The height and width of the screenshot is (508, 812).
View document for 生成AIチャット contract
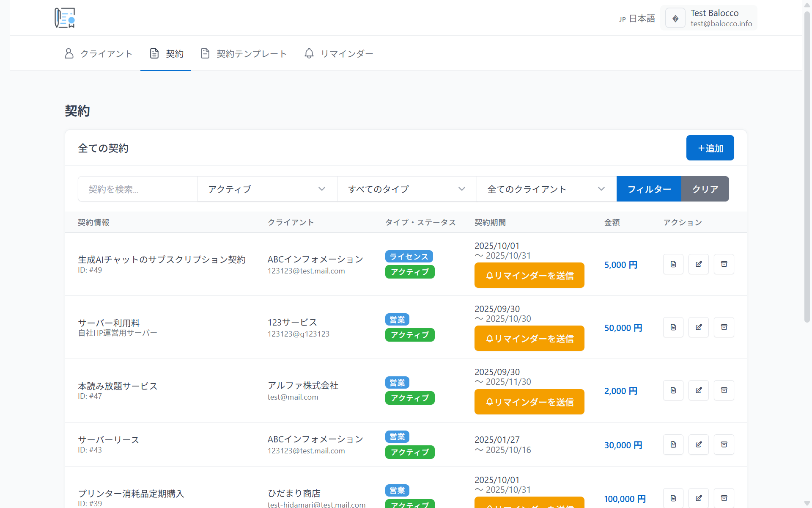tap(673, 264)
